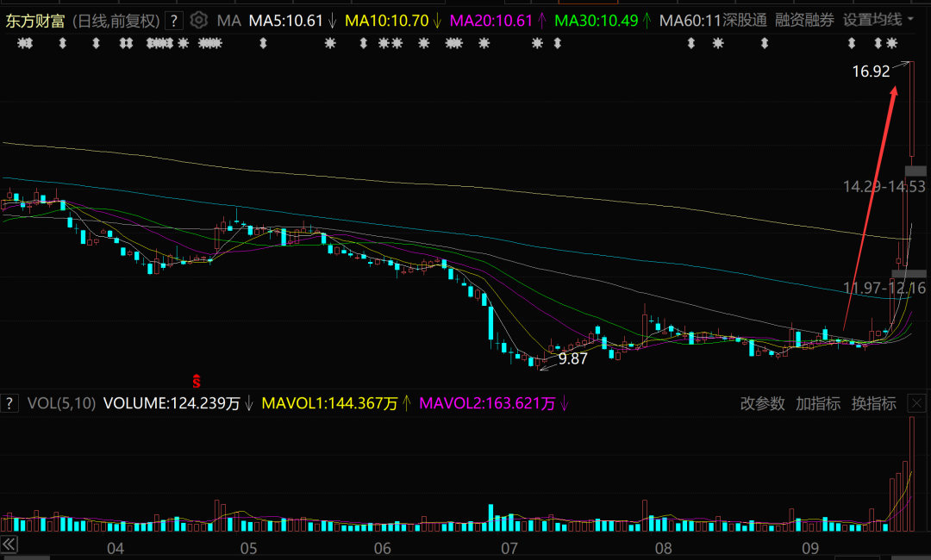Screen dimensions: 931x560
Task: Click the 06 month axis label
Action: 383,548
